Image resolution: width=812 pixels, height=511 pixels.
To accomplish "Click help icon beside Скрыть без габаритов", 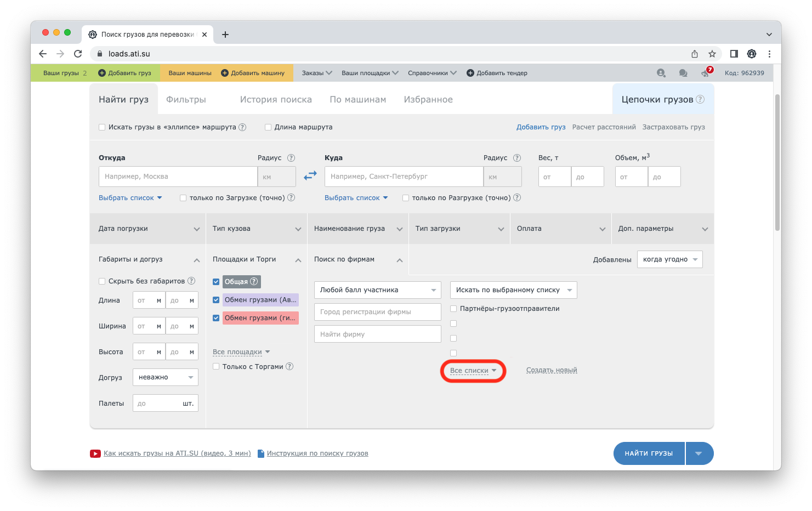I will 191,281.
